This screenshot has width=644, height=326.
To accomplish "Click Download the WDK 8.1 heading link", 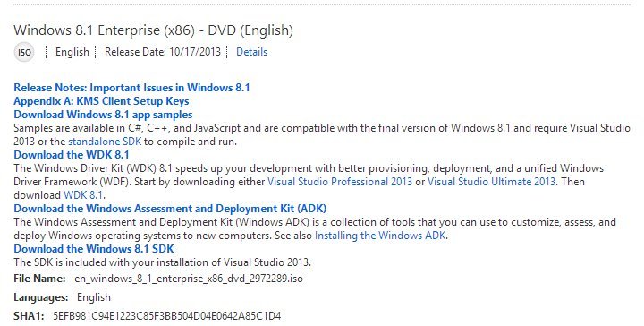I will point(71,155).
